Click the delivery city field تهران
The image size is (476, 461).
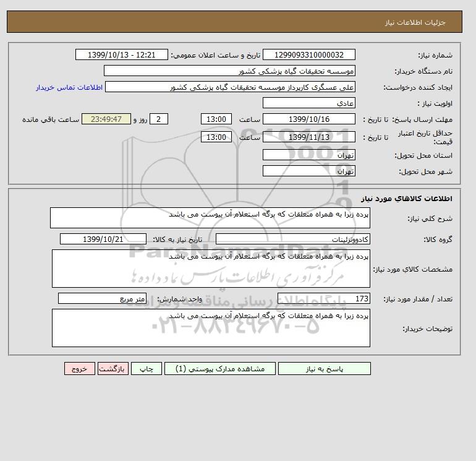(x=308, y=171)
